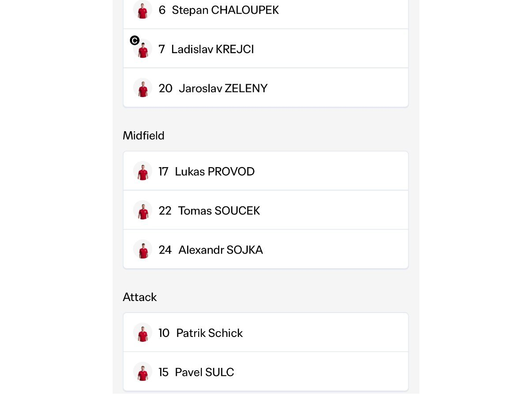Click Pavel Sulc's player avatar

click(x=143, y=372)
